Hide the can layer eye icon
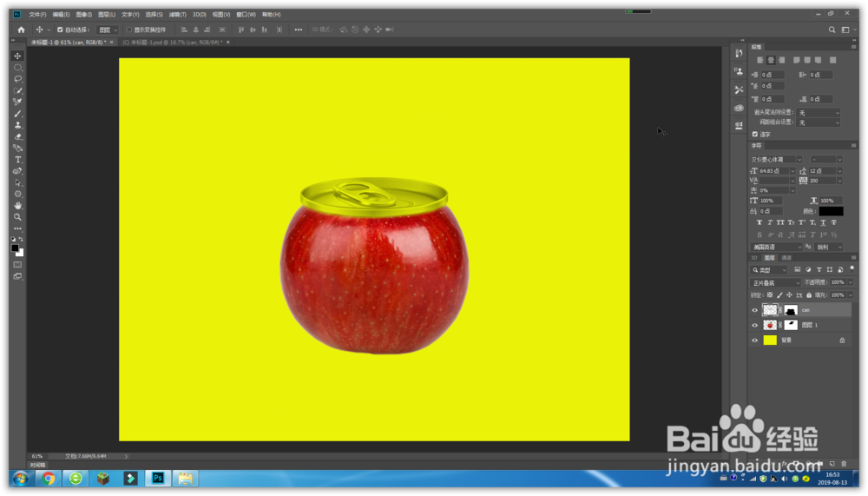868x496 pixels. pyautogui.click(x=754, y=310)
